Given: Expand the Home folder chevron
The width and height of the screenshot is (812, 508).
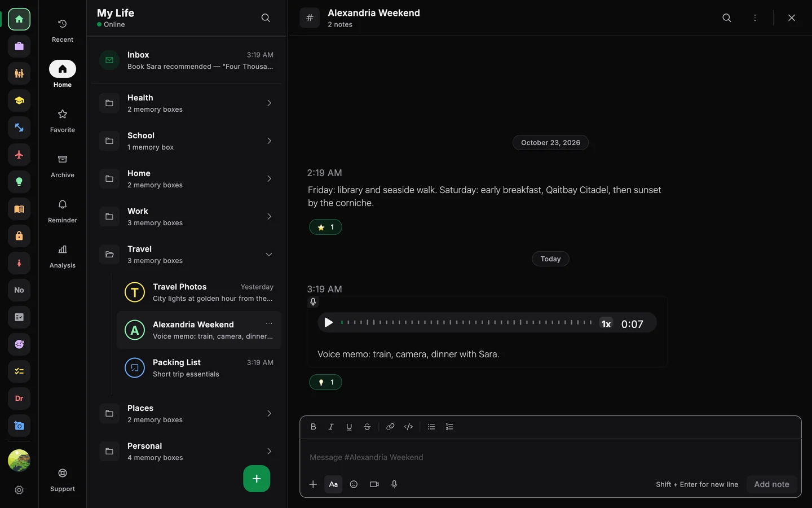Looking at the screenshot, I should (x=269, y=179).
